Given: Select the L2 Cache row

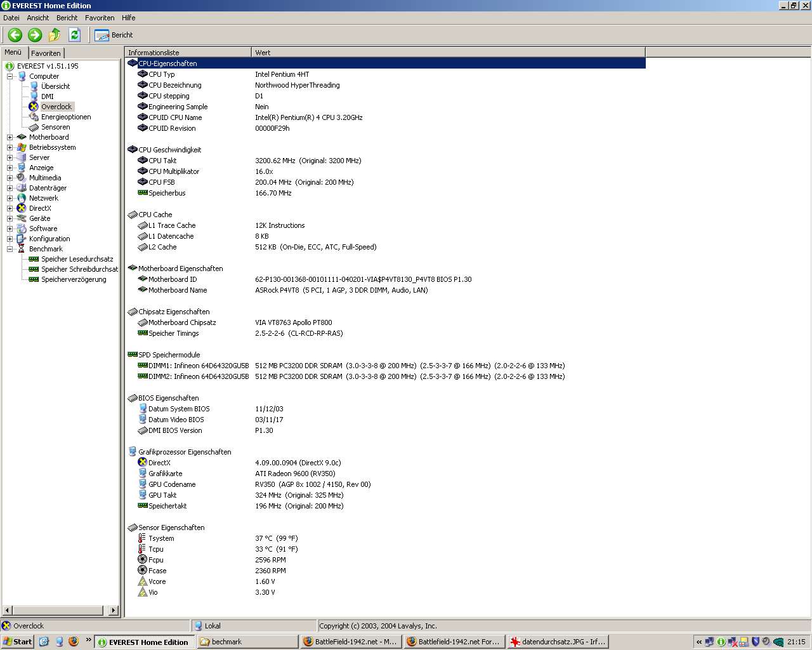Looking at the screenshot, I should pyautogui.click(x=386, y=247).
